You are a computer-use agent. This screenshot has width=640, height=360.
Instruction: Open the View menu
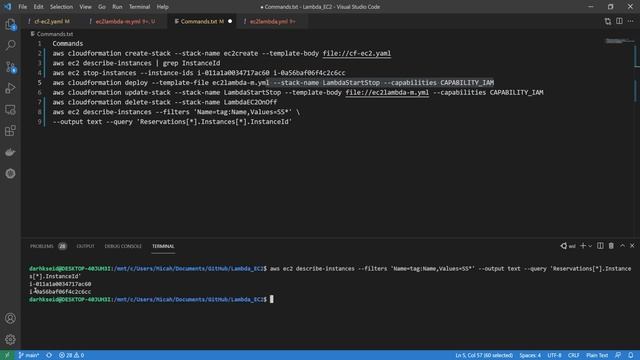(x=85, y=7)
